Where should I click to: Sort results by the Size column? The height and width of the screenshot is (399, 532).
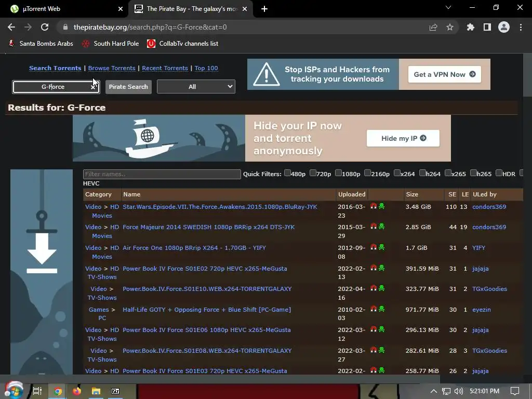[x=412, y=194]
